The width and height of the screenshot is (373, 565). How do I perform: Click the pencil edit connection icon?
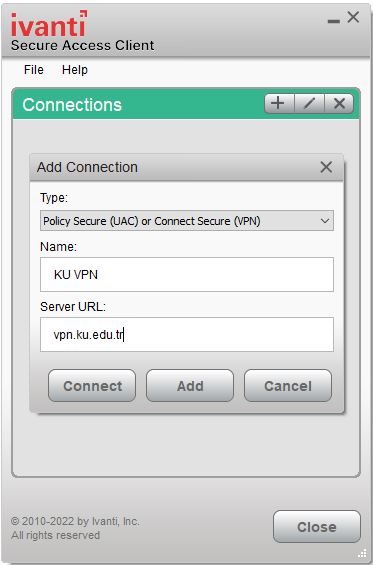309,104
